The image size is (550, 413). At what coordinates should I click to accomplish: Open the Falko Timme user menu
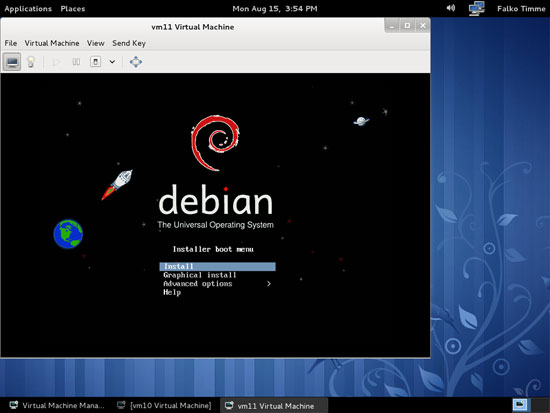coord(521,9)
